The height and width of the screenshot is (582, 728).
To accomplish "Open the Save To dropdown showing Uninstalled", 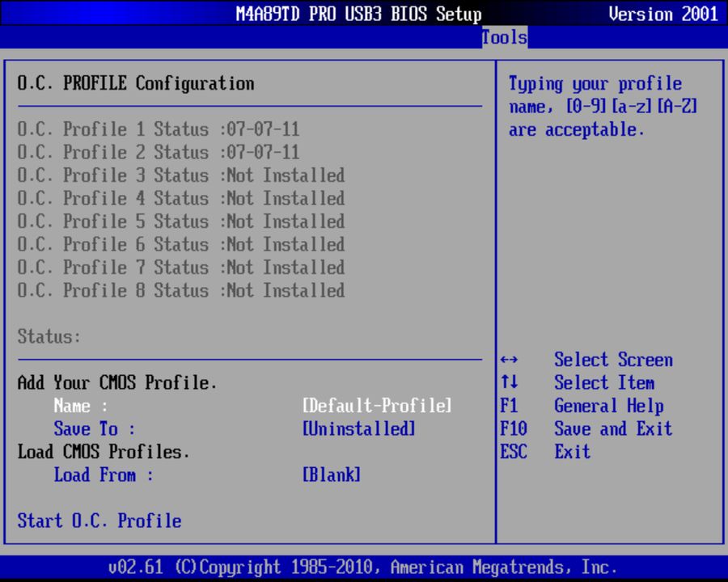I will tap(358, 428).
